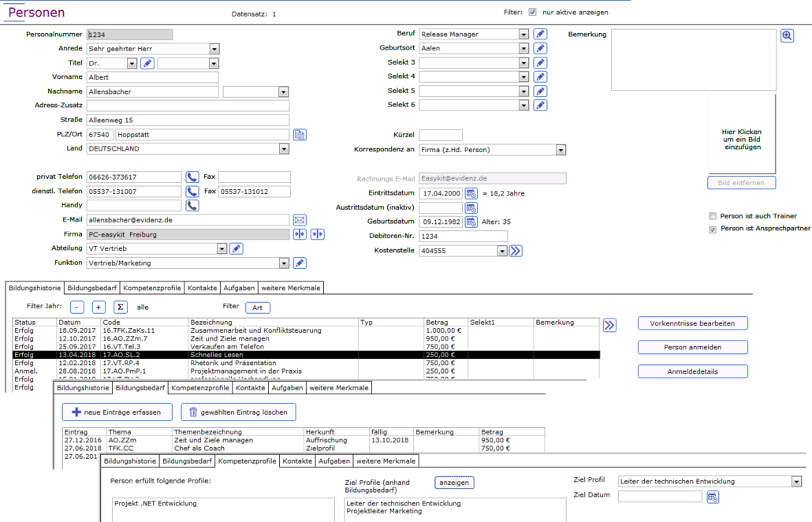Switch to the Kontakte tab
The height and width of the screenshot is (522, 812).
click(203, 289)
